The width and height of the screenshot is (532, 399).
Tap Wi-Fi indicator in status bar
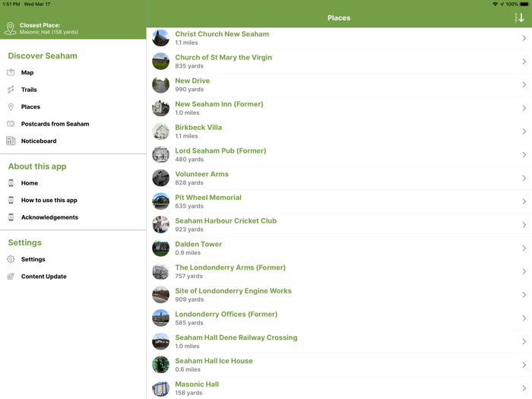496,4
